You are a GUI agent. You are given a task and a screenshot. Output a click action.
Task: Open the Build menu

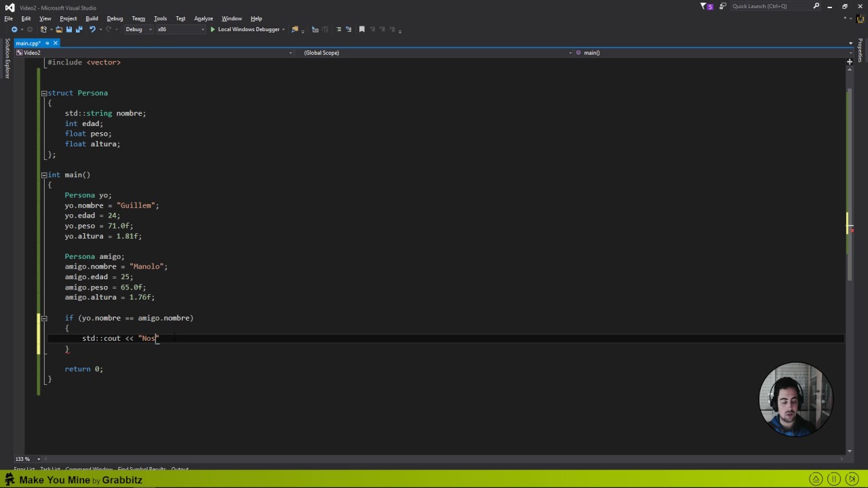(x=92, y=18)
